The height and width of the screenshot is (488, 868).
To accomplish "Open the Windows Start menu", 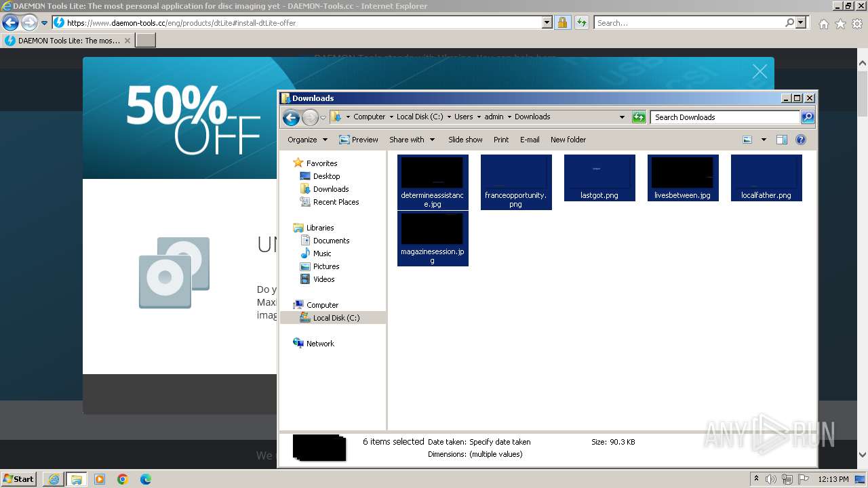I will point(18,479).
